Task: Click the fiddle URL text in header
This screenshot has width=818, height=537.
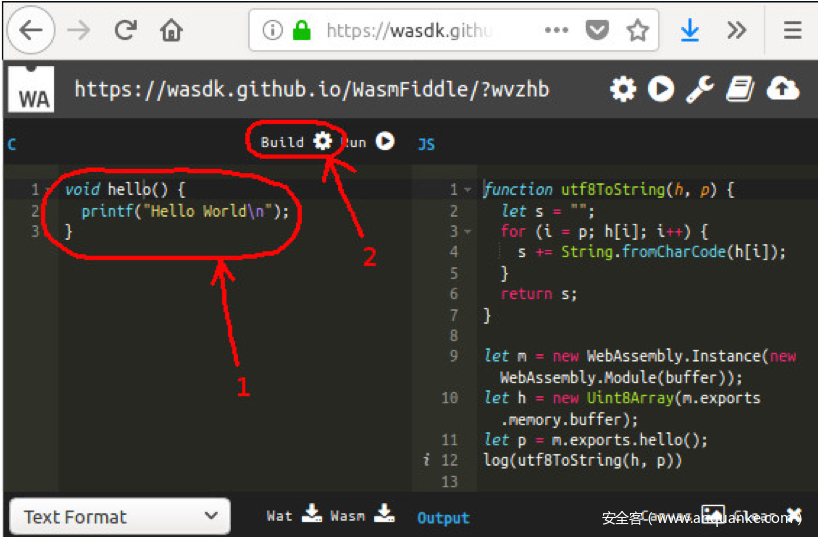Action: pos(311,89)
